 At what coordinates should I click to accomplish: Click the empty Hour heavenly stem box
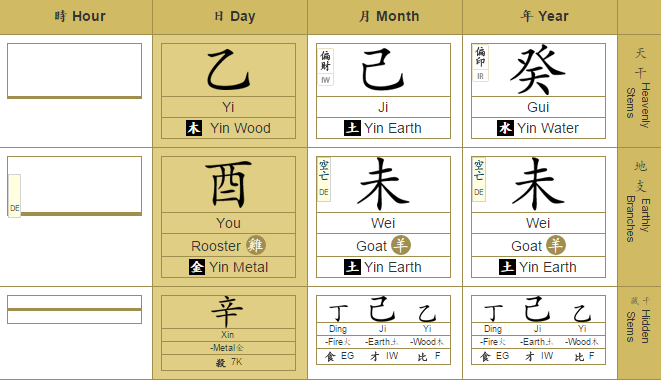click(75, 70)
